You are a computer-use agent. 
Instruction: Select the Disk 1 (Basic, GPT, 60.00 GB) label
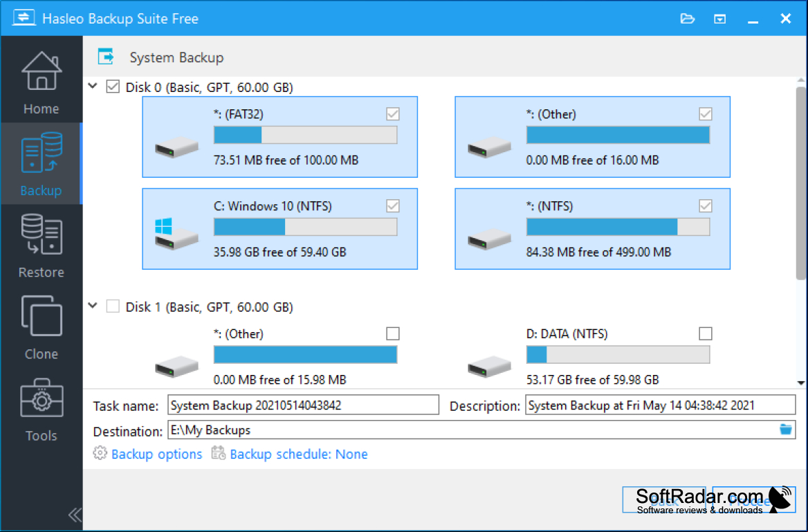209,306
